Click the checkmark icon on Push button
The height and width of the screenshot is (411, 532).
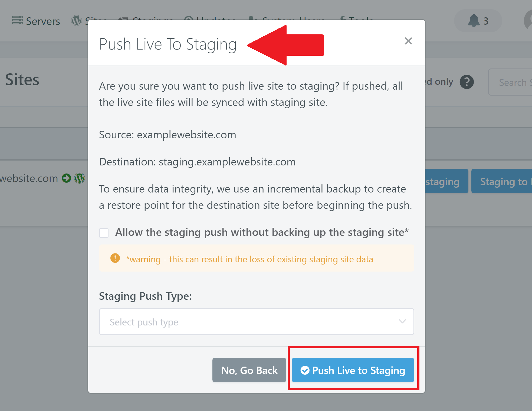tap(305, 370)
